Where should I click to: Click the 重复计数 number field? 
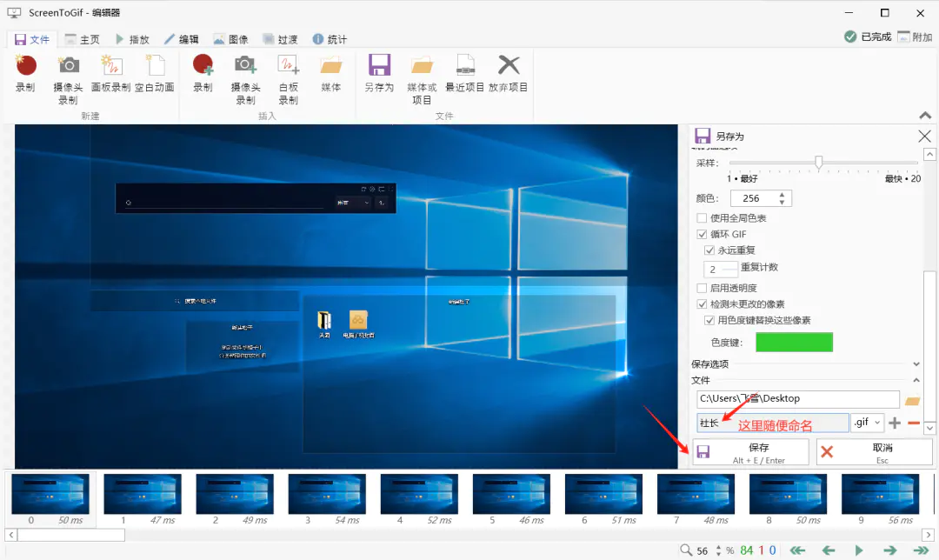721,269
